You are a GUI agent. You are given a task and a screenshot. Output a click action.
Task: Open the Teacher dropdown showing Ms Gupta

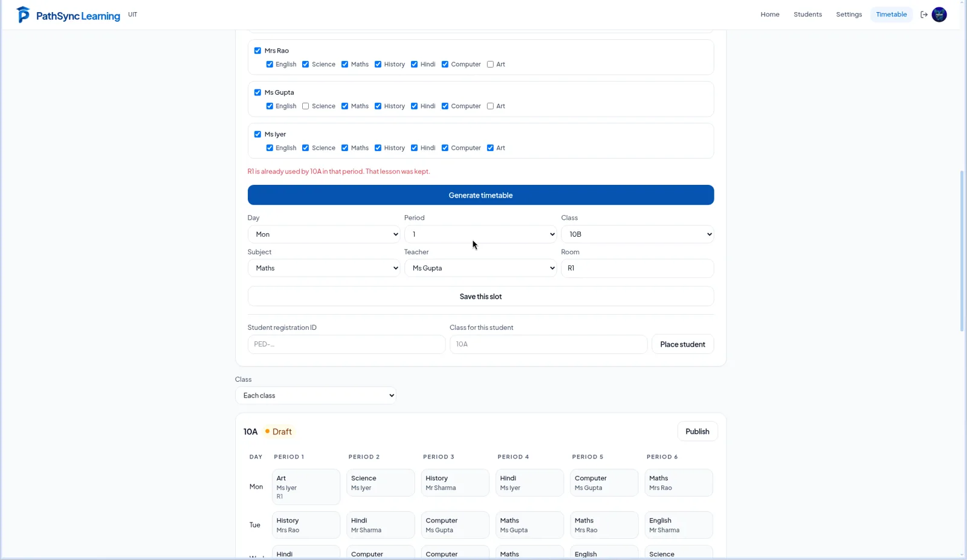(480, 268)
